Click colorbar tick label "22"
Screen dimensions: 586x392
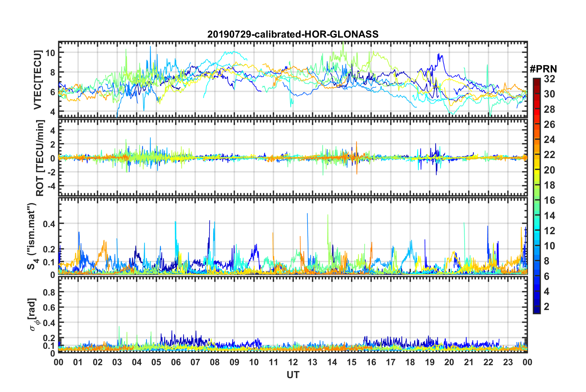[x=549, y=155]
